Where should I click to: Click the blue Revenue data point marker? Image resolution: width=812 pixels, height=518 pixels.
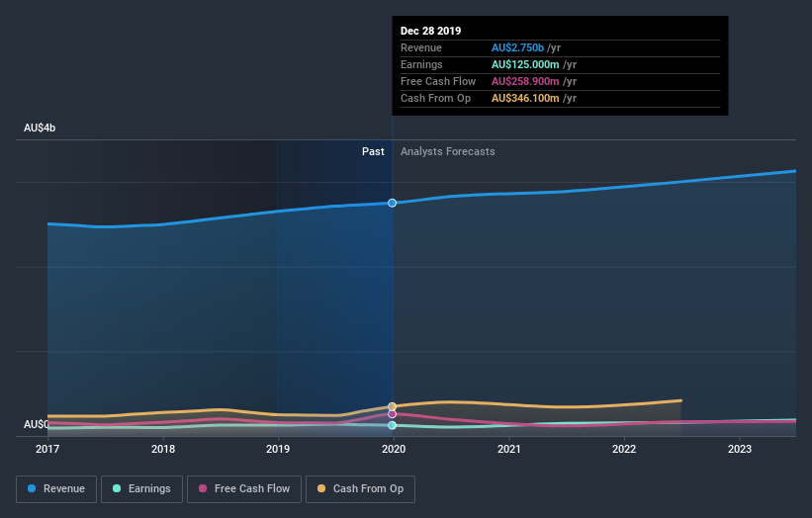coord(392,203)
